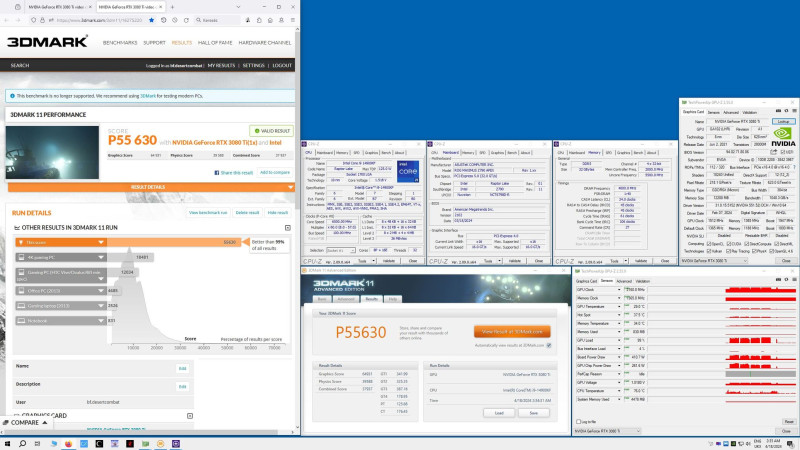800x450 pixels.
Task: Click the benchmark scene thumbnail image
Action: pyautogui.click(x=52, y=152)
